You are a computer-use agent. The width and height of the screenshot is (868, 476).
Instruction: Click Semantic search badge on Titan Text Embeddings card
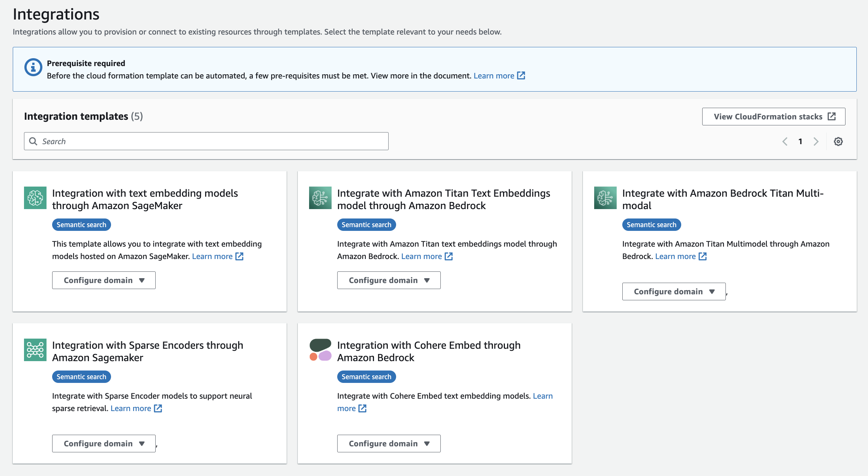[366, 225]
